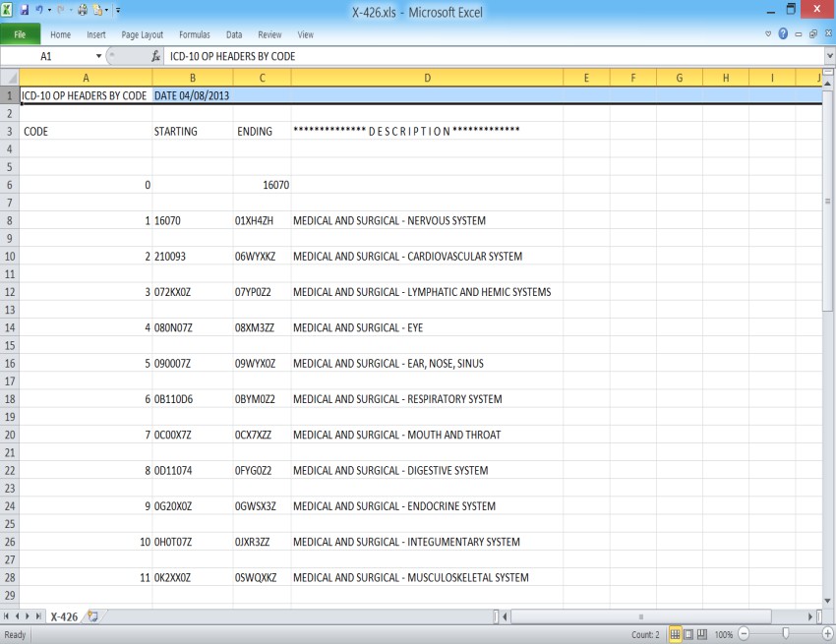Open the View ribbon tab

[305, 34]
